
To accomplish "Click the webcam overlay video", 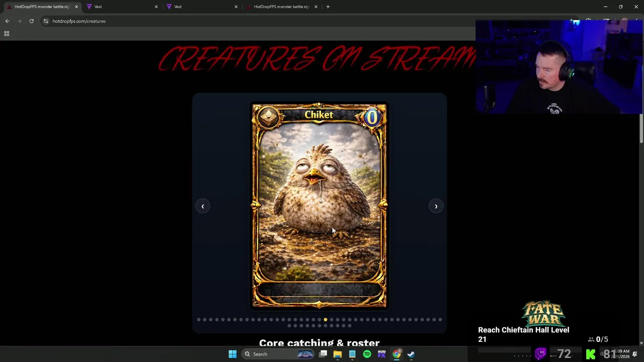I will (559, 67).
